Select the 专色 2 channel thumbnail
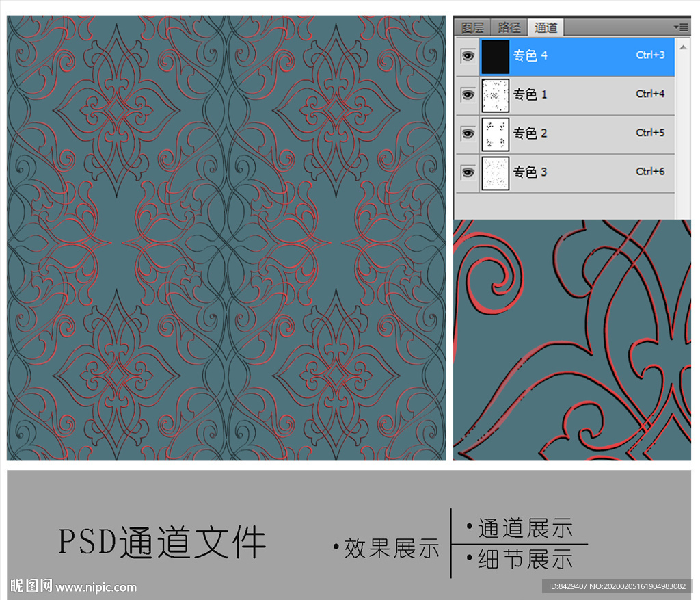This screenshot has height=600, width=700. click(495, 134)
